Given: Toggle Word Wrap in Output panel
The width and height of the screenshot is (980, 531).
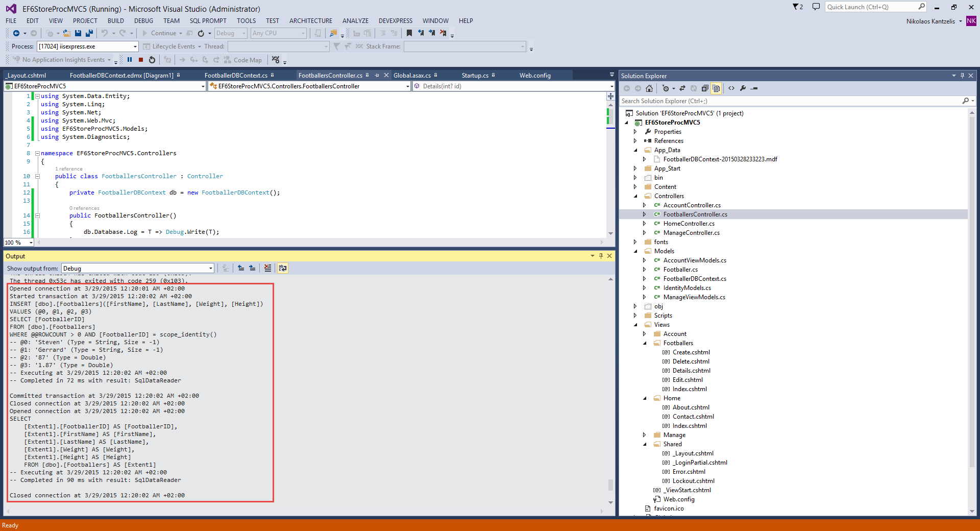Looking at the screenshot, I should coord(283,268).
